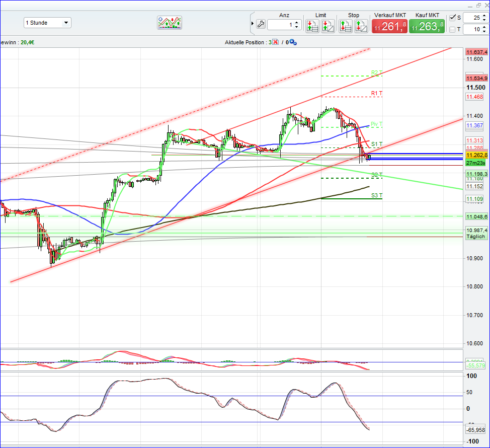Select the Täglich label on the price axis
This screenshot has height=448, width=490.
(476, 237)
